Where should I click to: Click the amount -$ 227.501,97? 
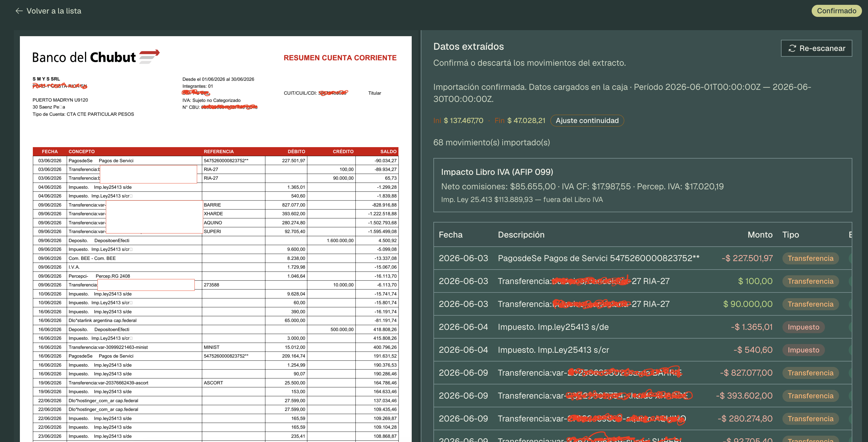click(x=747, y=258)
